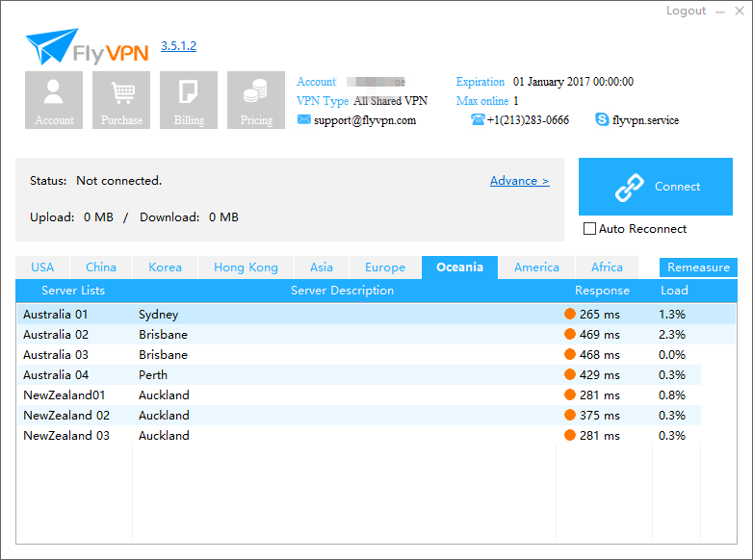The image size is (753, 560).
Task: Click the All Shared VPN type value
Action: coord(390,101)
